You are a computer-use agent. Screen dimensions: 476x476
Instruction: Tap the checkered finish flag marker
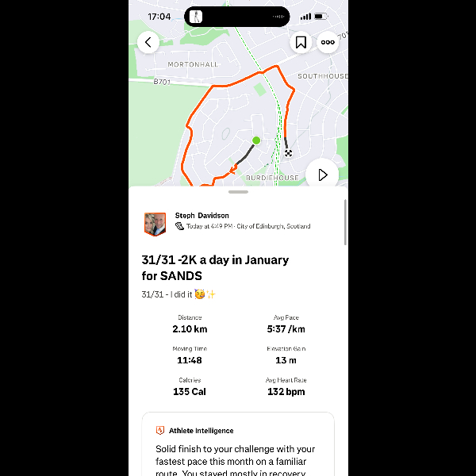[288, 153]
